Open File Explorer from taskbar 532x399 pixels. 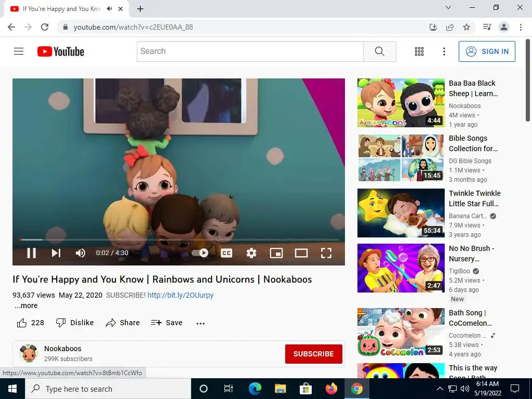(280, 389)
